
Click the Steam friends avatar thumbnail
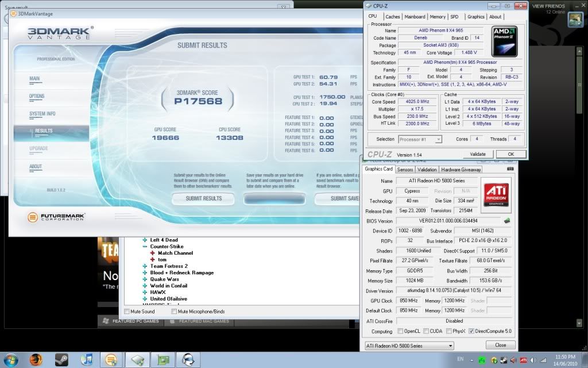click(x=575, y=19)
